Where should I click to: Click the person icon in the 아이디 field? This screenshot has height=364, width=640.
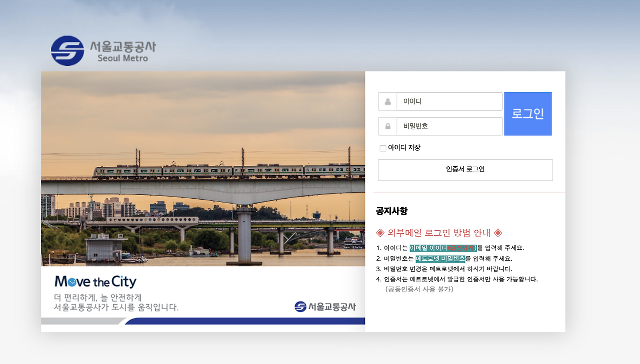(387, 101)
